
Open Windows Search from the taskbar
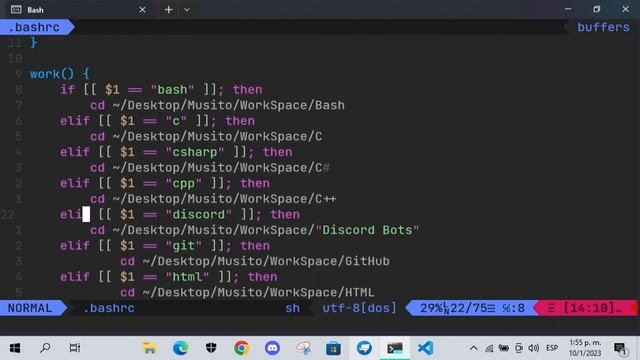pyautogui.click(x=45, y=348)
